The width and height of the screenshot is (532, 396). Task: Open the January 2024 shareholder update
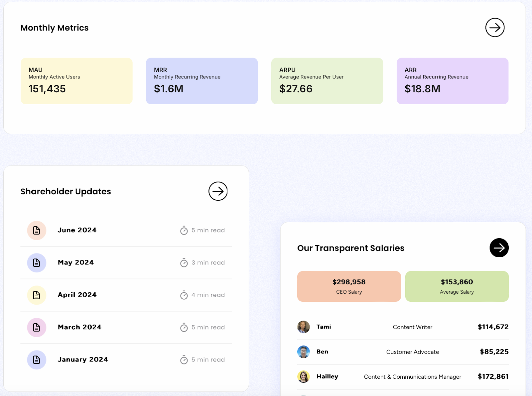(126, 359)
